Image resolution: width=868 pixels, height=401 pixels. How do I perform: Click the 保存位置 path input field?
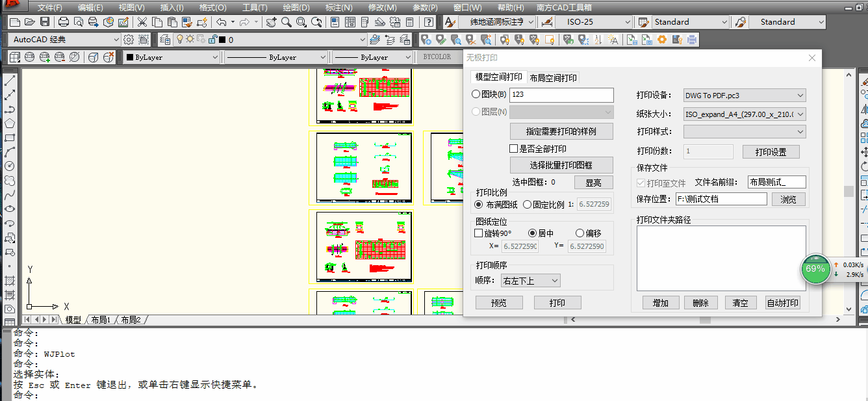[720, 199]
